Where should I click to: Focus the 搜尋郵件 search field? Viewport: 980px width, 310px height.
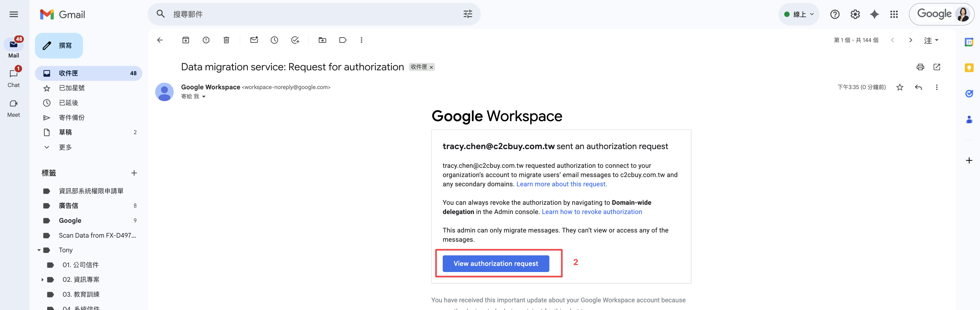(x=314, y=14)
